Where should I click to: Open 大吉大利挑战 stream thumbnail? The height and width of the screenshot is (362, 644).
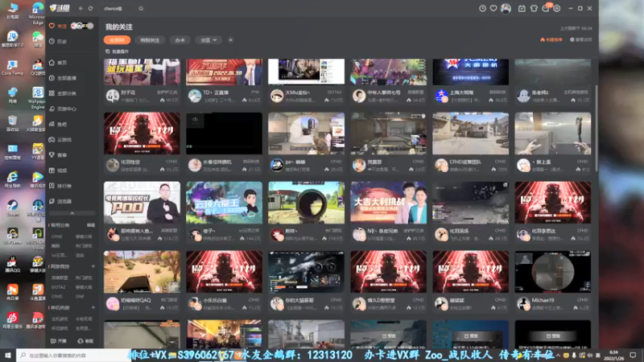point(388,203)
